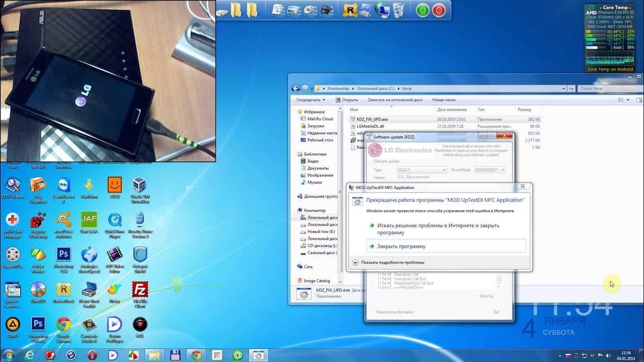Open Registry Workshop desktop icon
Viewport: 644px width, 362px height.
pos(38,225)
